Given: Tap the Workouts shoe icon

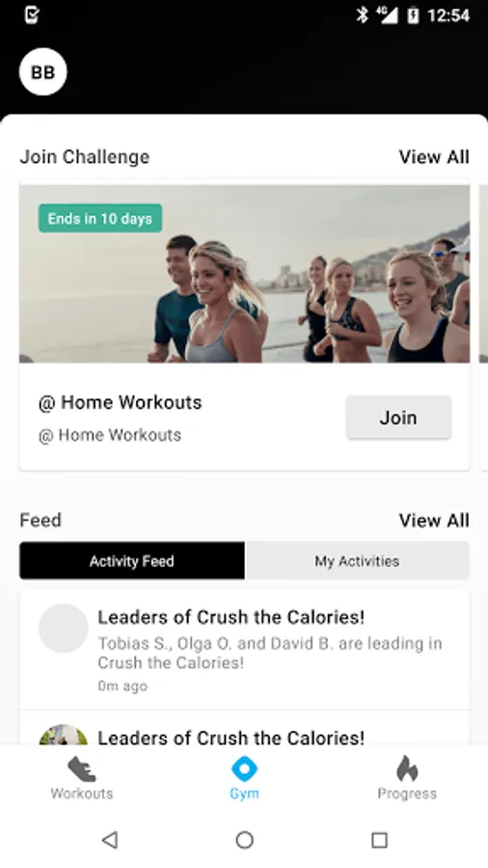Looking at the screenshot, I should point(82,769).
